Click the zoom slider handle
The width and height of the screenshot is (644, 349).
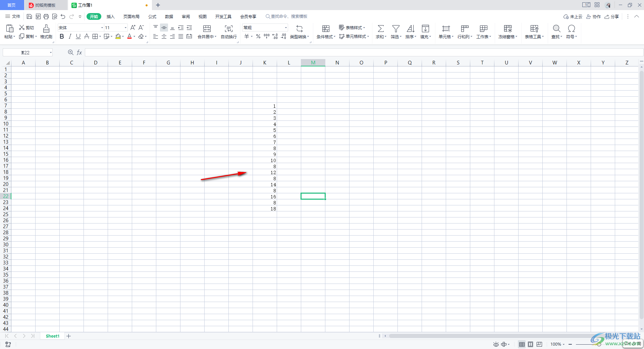click(x=598, y=344)
